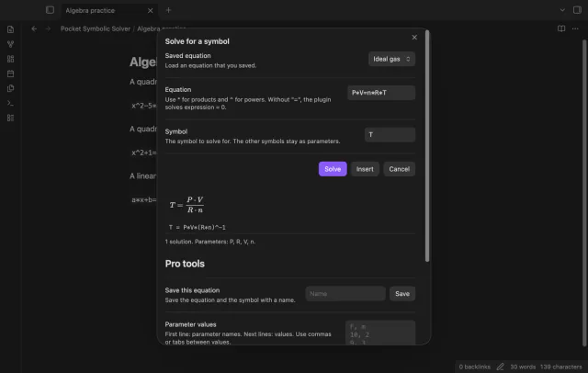This screenshot has height=373, width=588.
Task: Click the '1 solution. Parameters' summary text
Action: 210,242
